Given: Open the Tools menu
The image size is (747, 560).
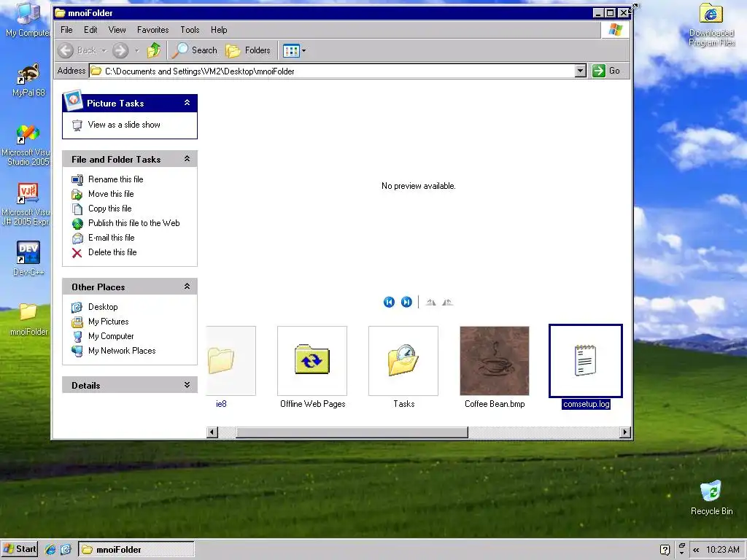Looking at the screenshot, I should [190, 29].
